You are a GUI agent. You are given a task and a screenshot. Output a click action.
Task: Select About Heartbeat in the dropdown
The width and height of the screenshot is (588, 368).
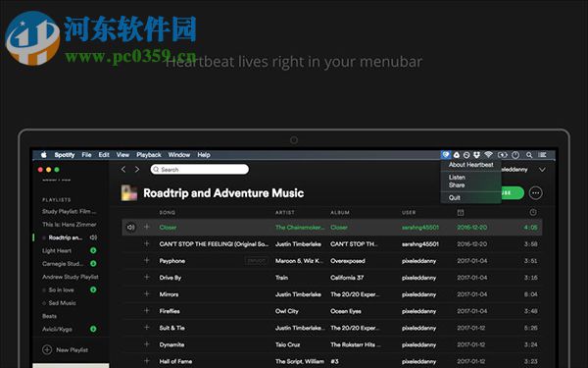coord(471,165)
